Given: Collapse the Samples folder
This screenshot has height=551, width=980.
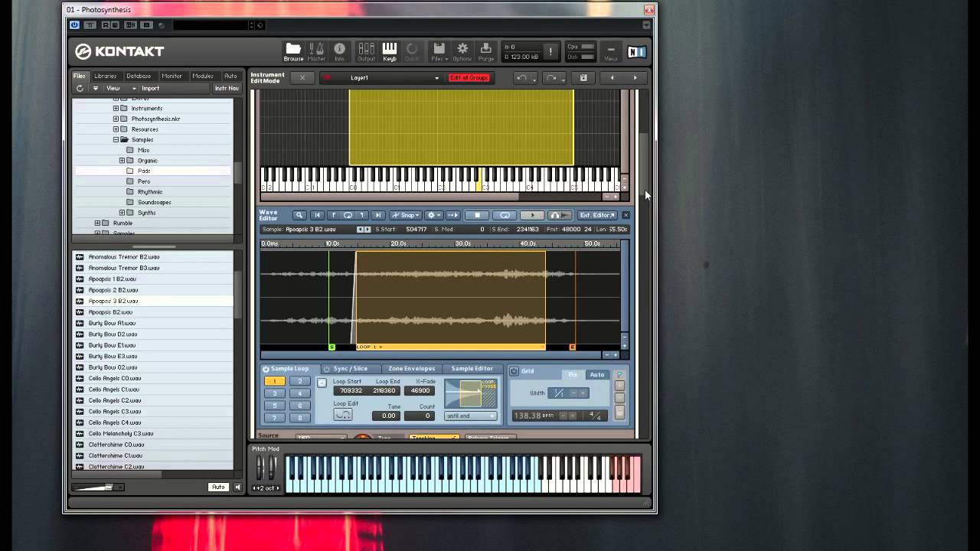Looking at the screenshot, I should [x=116, y=140].
